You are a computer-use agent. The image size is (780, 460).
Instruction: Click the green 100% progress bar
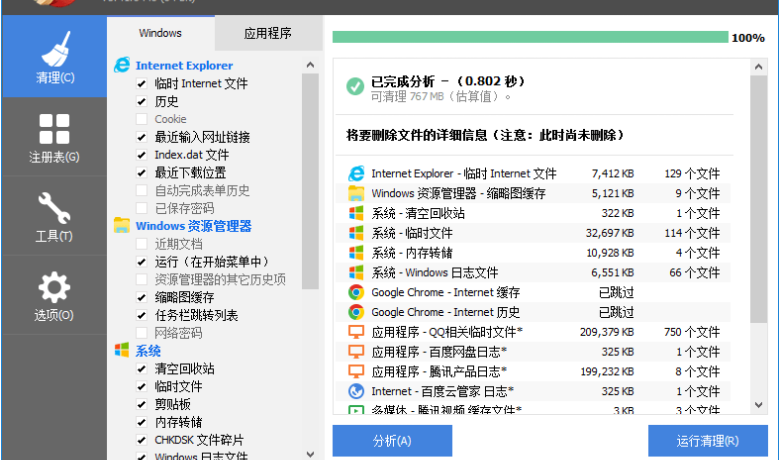[530, 37]
